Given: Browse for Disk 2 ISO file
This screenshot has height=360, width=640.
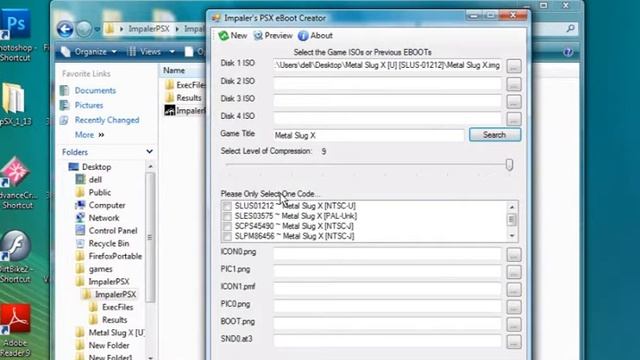Looking at the screenshot, I should tap(514, 84).
